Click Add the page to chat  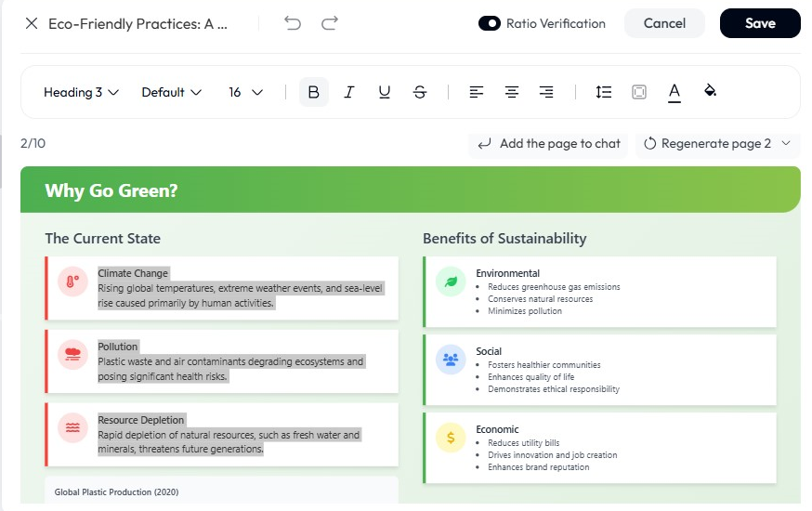549,143
